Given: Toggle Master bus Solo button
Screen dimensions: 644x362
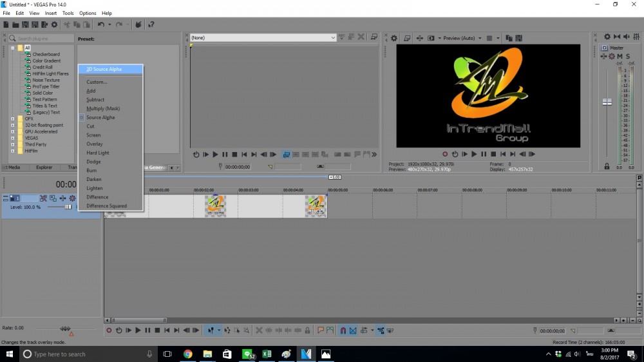Looking at the screenshot, I should 627,56.
